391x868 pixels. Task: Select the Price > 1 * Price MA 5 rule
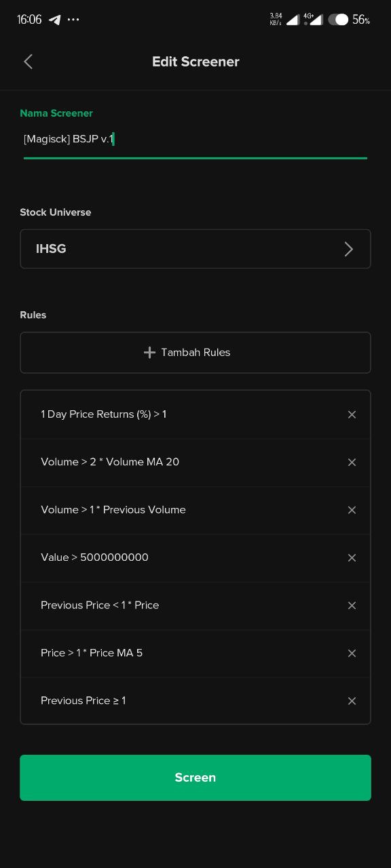(92, 653)
